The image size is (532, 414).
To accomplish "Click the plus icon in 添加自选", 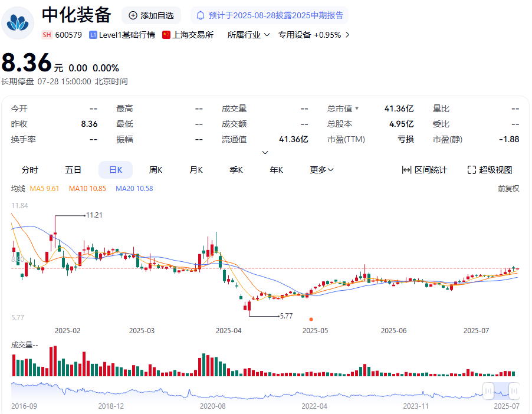I will (x=133, y=15).
